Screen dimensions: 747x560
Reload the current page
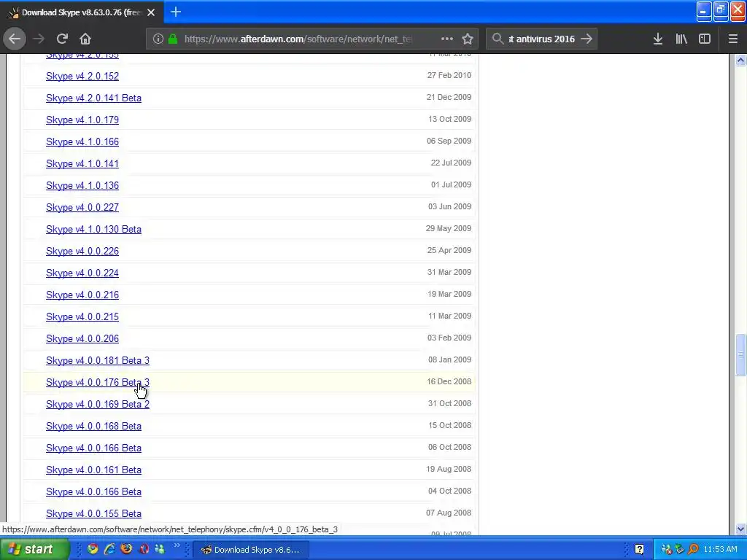coord(62,39)
